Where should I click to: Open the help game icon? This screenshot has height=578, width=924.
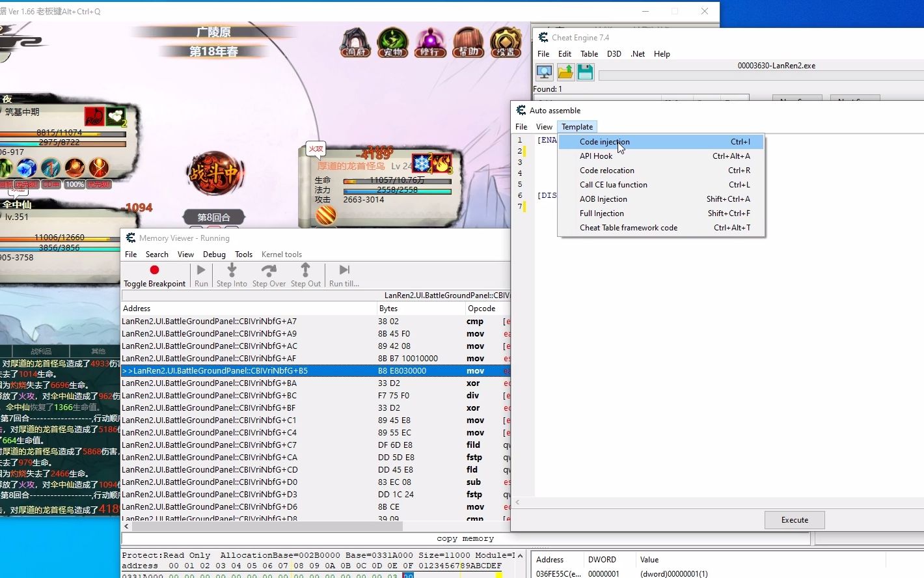pos(468,42)
